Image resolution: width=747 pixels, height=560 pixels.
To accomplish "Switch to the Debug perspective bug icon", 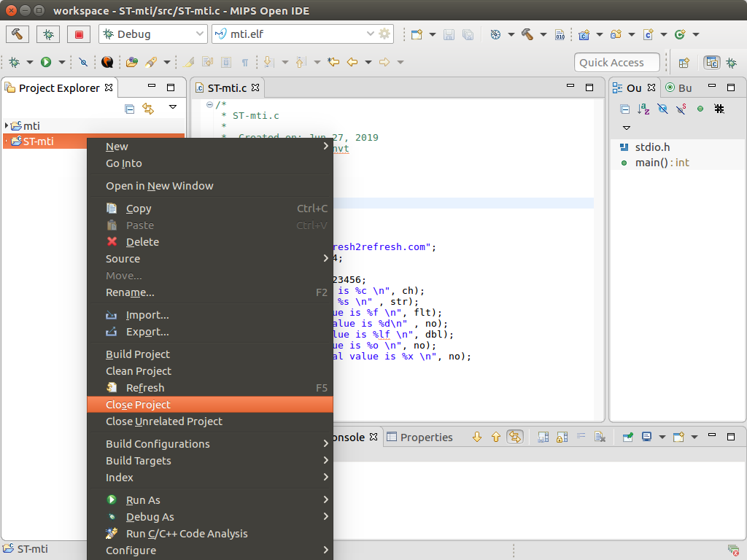I will pos(731,63).
